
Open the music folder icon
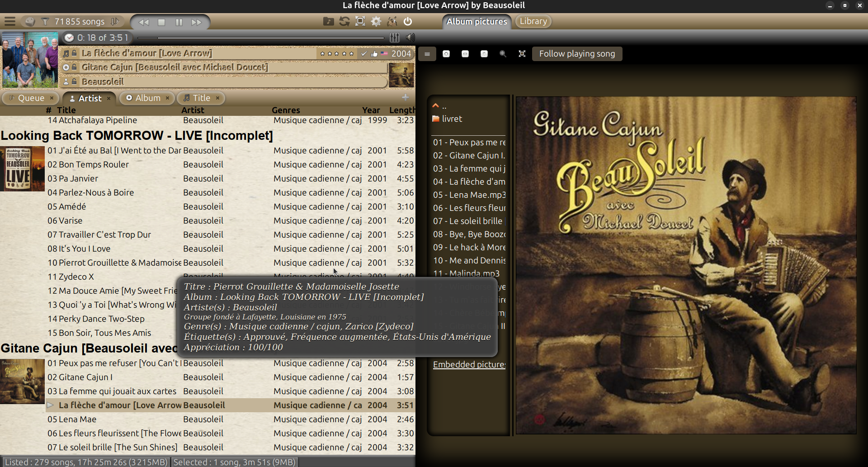tap(329, 21)
